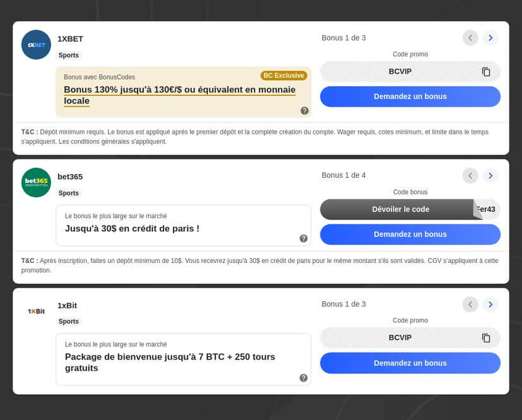Click the 1xBit logo
The width and height of the screenshot is (522, 420).
tap(36, 312)
